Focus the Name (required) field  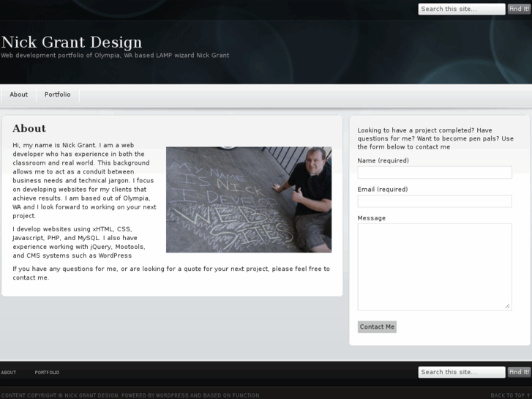435,173
